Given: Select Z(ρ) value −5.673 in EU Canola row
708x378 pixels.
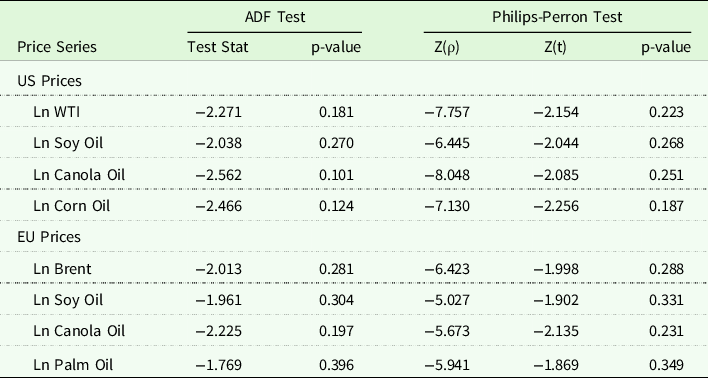Looking at the screenshot, I should point(447,331).
